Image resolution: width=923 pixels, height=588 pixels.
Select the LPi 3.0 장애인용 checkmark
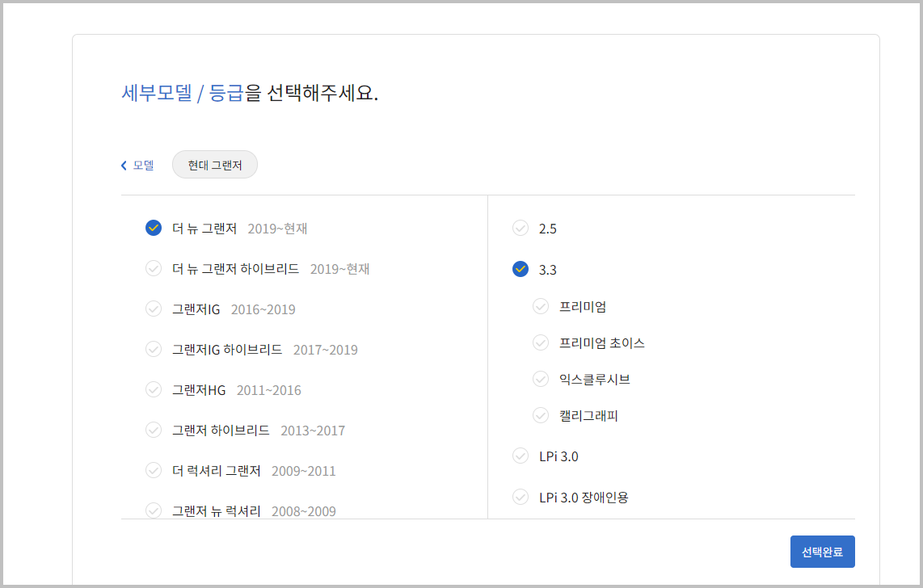(521, 497)
